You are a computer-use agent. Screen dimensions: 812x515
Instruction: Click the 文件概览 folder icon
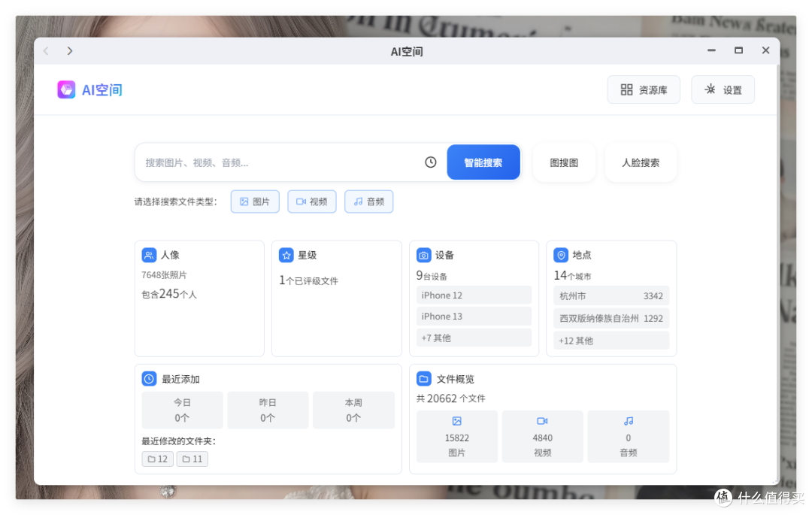(x=423, y=379)
